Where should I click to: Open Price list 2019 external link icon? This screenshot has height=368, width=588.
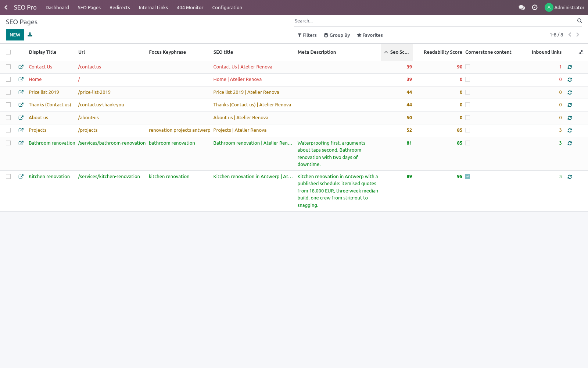(21, 92)
